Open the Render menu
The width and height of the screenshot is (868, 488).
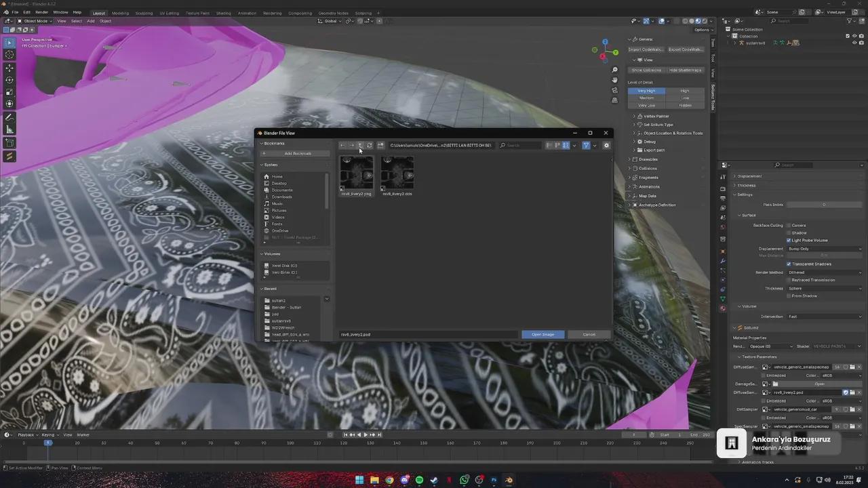point(41,12)
